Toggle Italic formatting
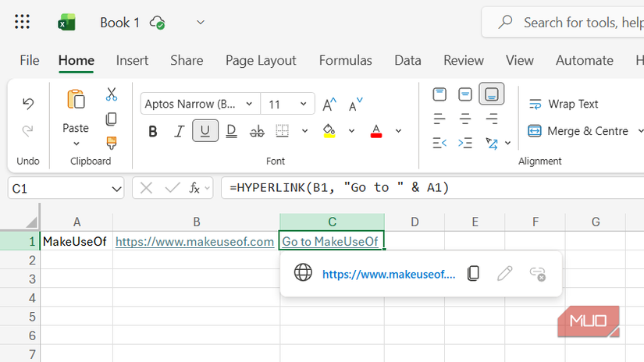The width and height of the screenshot is (644, 362). (x=179, y=131)
